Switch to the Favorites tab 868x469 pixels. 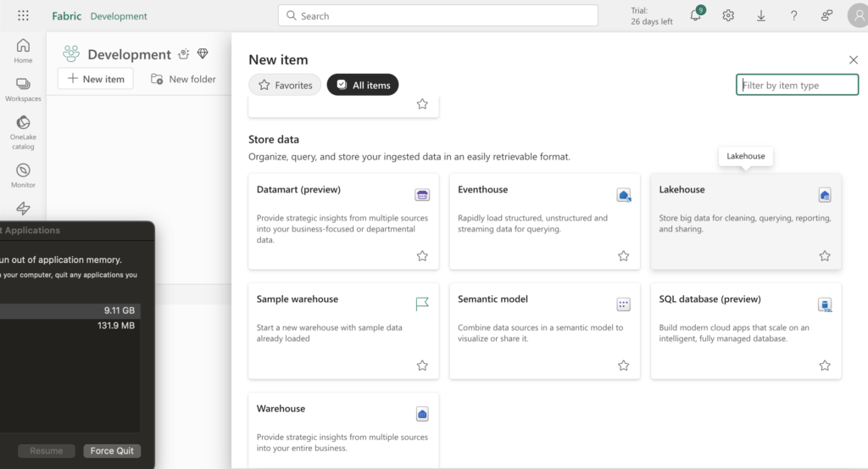tap(285, 85)
